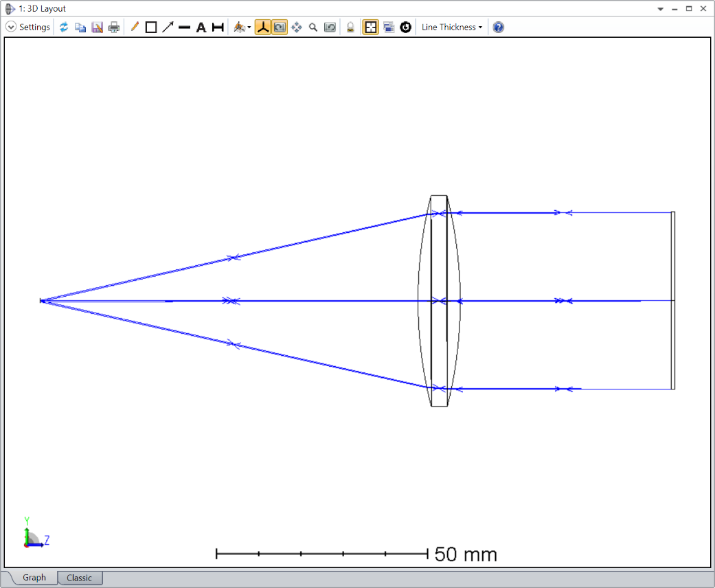This screenshot has width=715, height=588.
Task: Toggle the highlighted fit-to-window button
Action: (x=371, y=27)
